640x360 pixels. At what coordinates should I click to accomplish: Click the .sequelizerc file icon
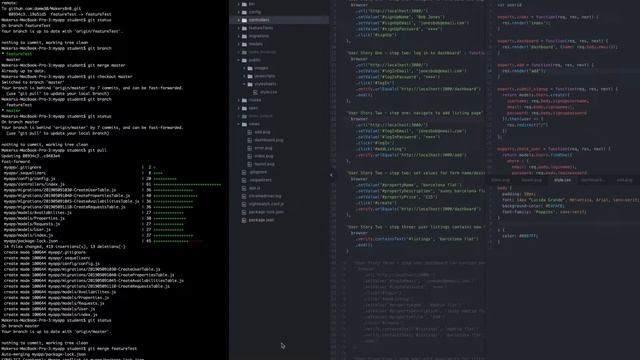tap(244, 180)
